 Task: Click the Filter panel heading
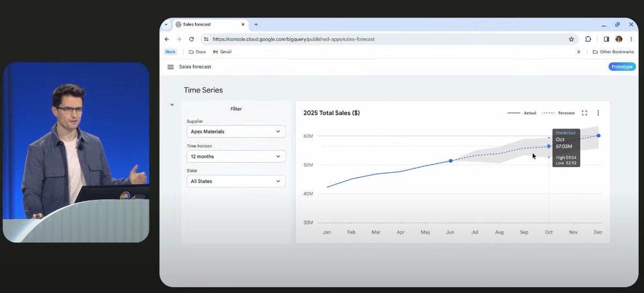click(236, 109)
